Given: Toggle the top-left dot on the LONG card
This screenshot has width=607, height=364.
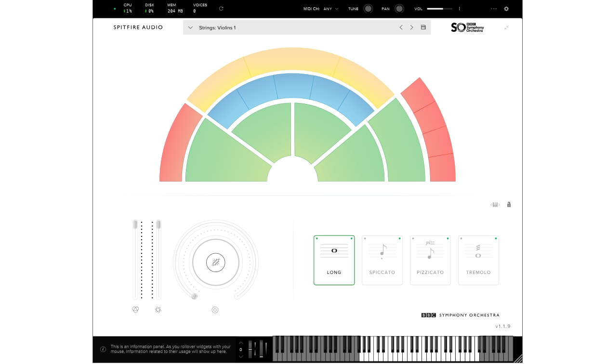Looking at the screenshot, I should click(x=317, y=238).
